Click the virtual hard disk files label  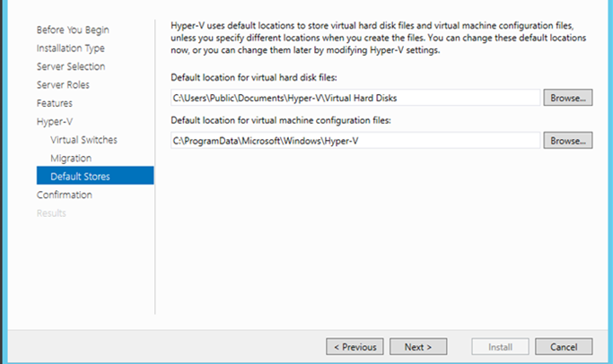coord(254,77)
